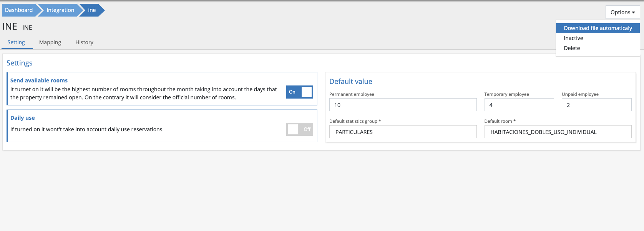The image size is (644, 231).
Task: Click the Default value section title
Action: tap(350, 82)
